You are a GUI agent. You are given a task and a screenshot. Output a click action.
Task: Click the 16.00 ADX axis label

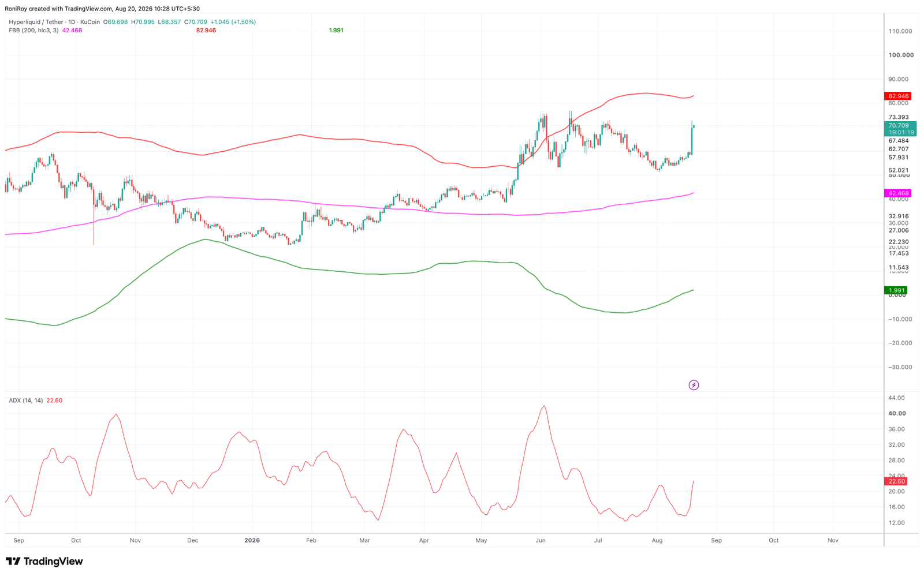(x=897, y=507)
